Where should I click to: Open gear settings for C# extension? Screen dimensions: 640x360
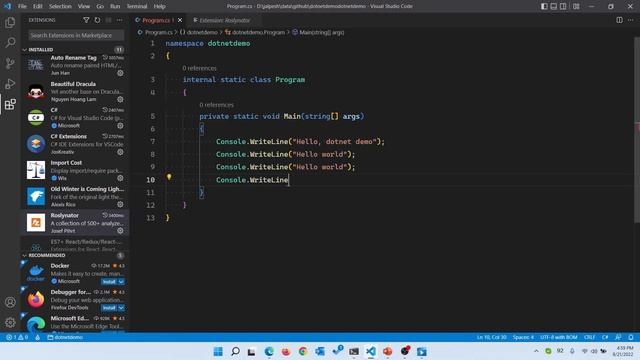(x=120, y=126)
